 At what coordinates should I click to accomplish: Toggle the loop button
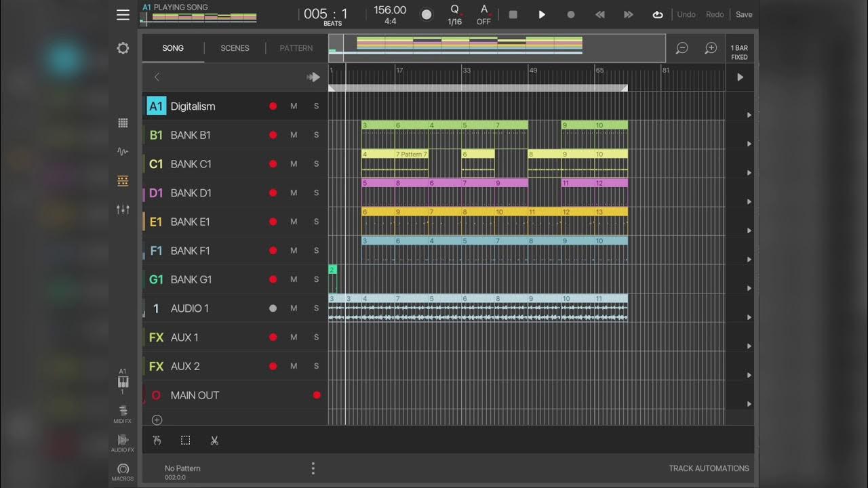click(658, 14)
